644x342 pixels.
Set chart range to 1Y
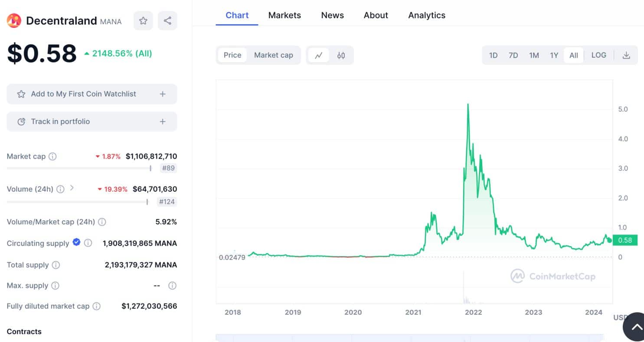[x=554, y=55]
